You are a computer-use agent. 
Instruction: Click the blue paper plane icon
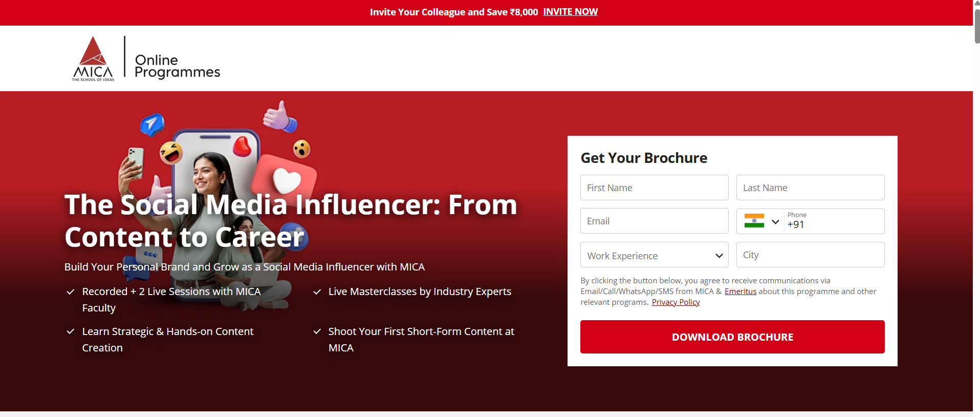click(152, 124)
